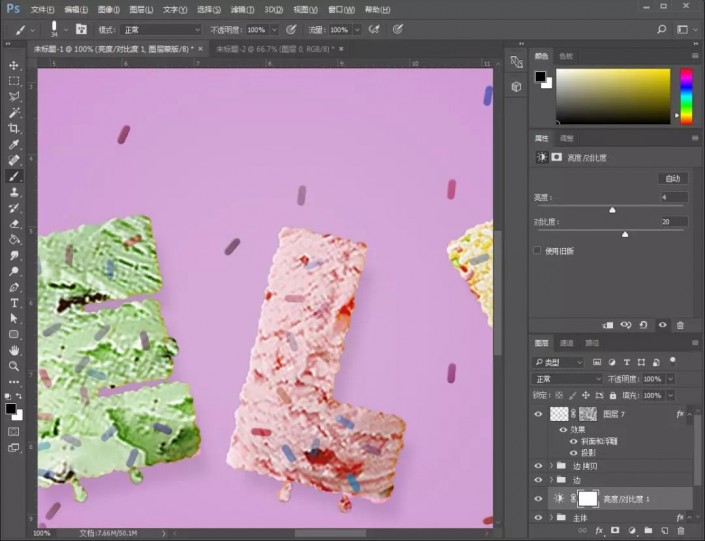Screen dimensions: 705x541
Task: Select the Smudge tool
Action: point(14,255)
